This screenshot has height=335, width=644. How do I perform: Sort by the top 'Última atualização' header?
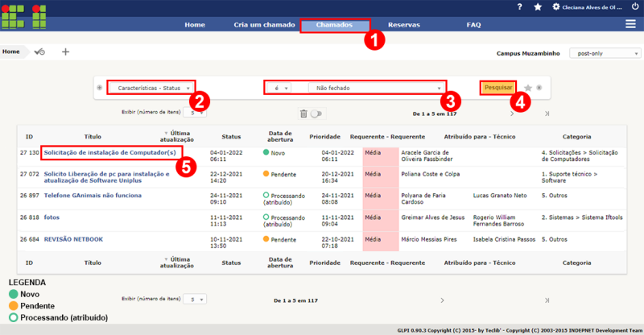tap(177, 136)
